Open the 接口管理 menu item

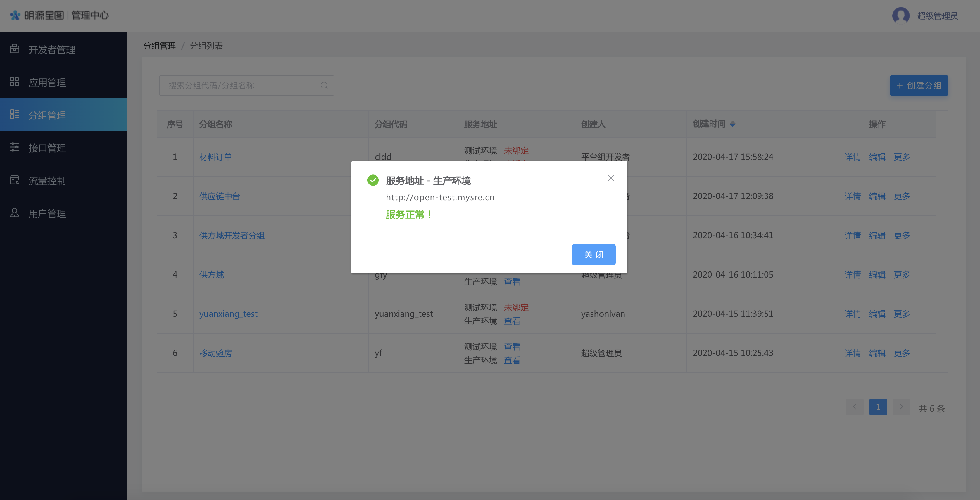tap(47, 148)
